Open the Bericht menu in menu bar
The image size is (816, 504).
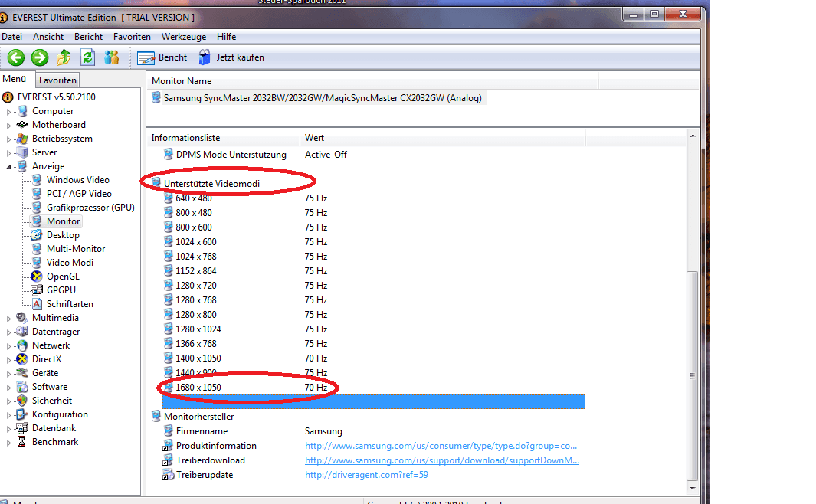[x=88, y=37]
